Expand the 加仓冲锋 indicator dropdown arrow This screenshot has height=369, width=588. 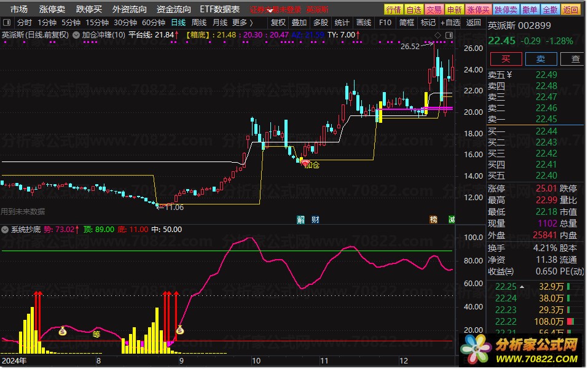click(76, 35)
